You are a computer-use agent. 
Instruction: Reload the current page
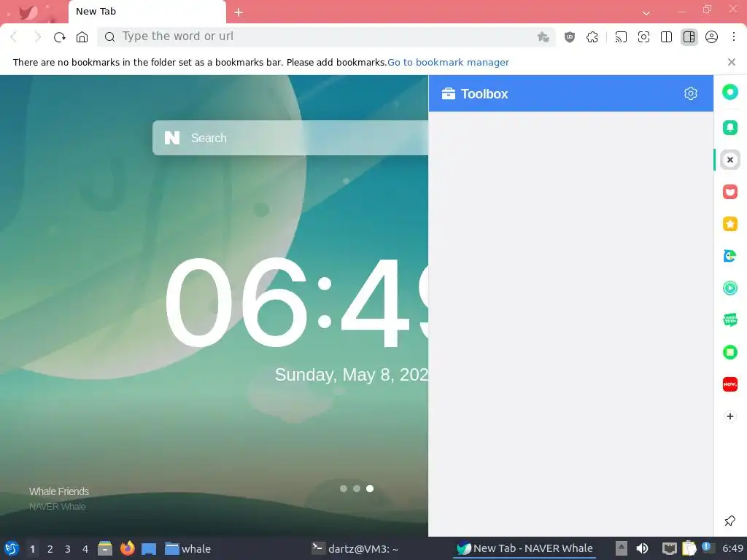(60, 36)
